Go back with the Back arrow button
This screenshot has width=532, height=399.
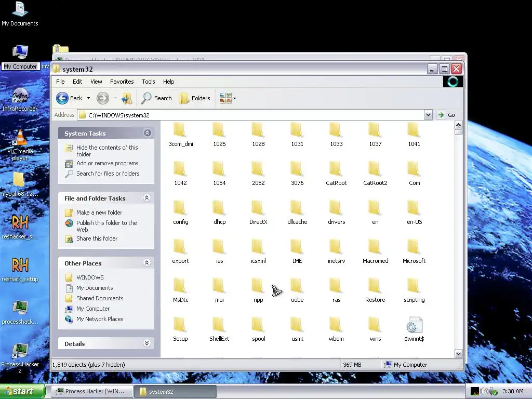tap(69, 98)
